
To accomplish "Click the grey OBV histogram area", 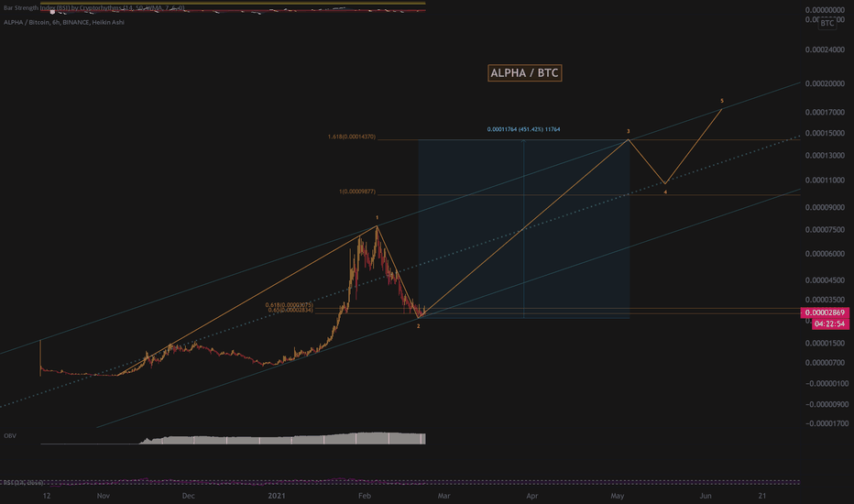I will pyautogui.click(x=283, y=439).
